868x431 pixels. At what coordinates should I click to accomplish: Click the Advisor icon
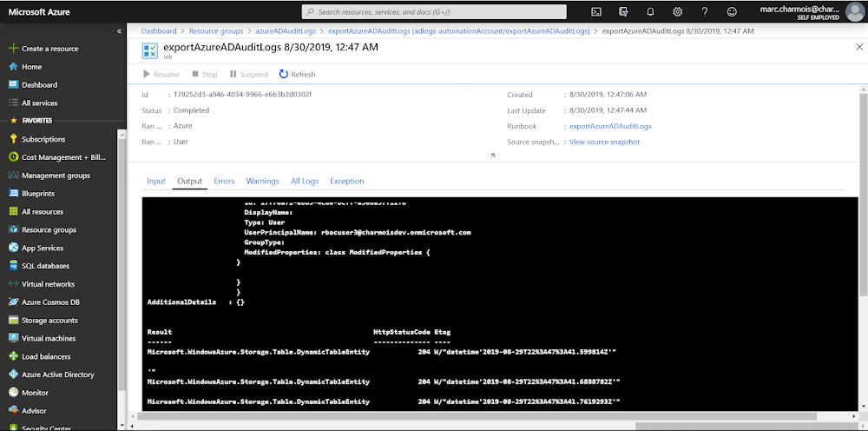pyautogui.click(x=14, y=410)
